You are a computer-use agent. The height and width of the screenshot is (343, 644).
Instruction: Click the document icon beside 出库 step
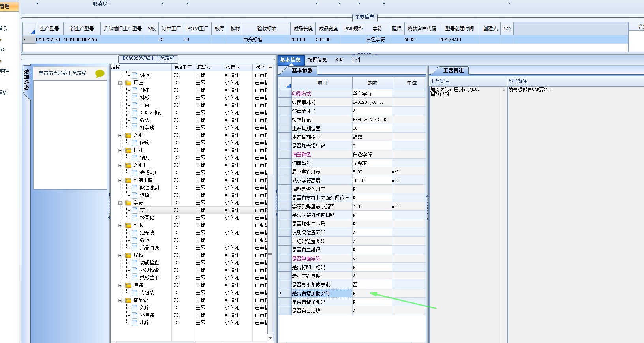(x=135, y=322)
